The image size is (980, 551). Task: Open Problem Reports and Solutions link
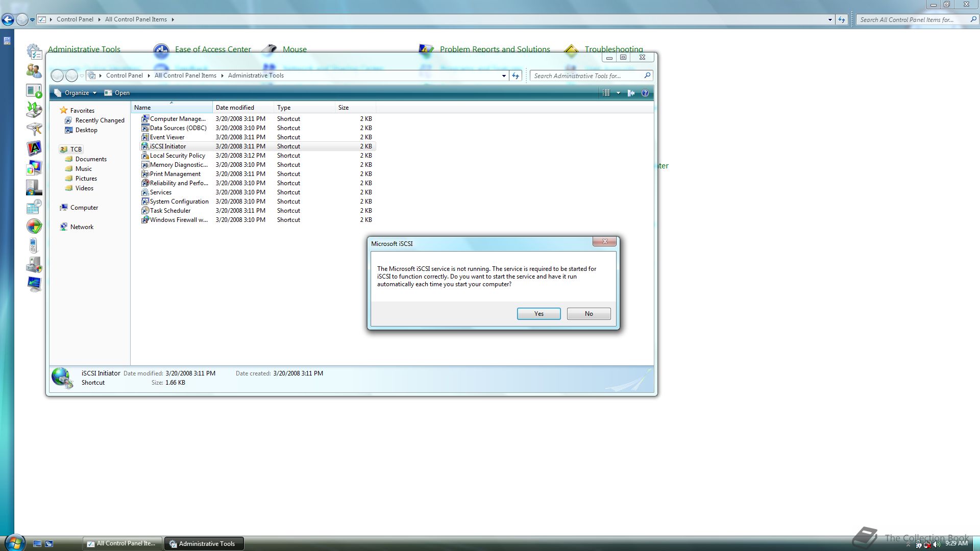tap(495, 49)
